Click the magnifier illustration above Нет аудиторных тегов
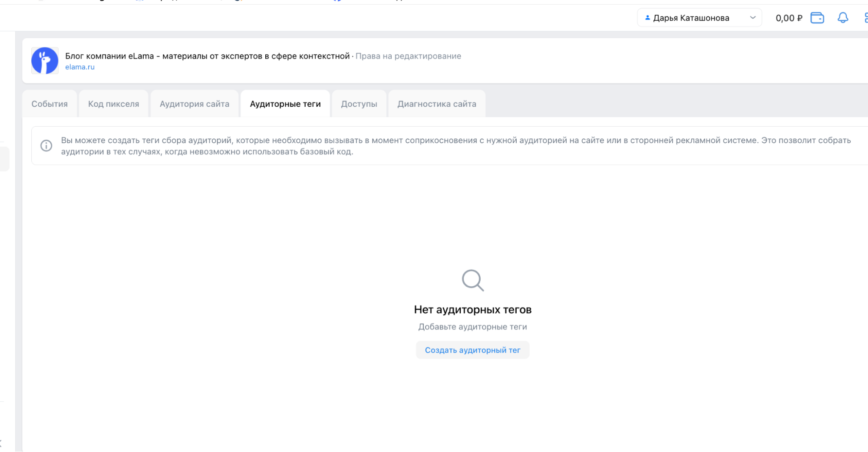This screenshot has width=868, height=452. tap(472, 280)
